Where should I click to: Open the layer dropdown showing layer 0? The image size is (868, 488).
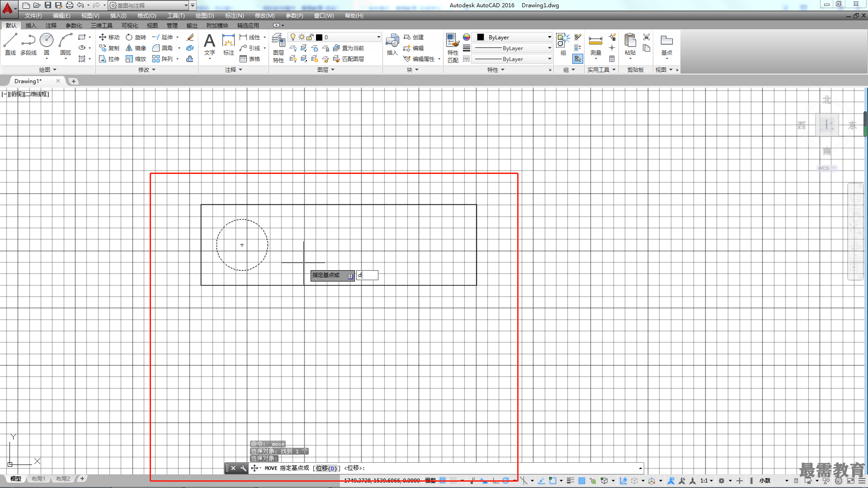point(335,37)
